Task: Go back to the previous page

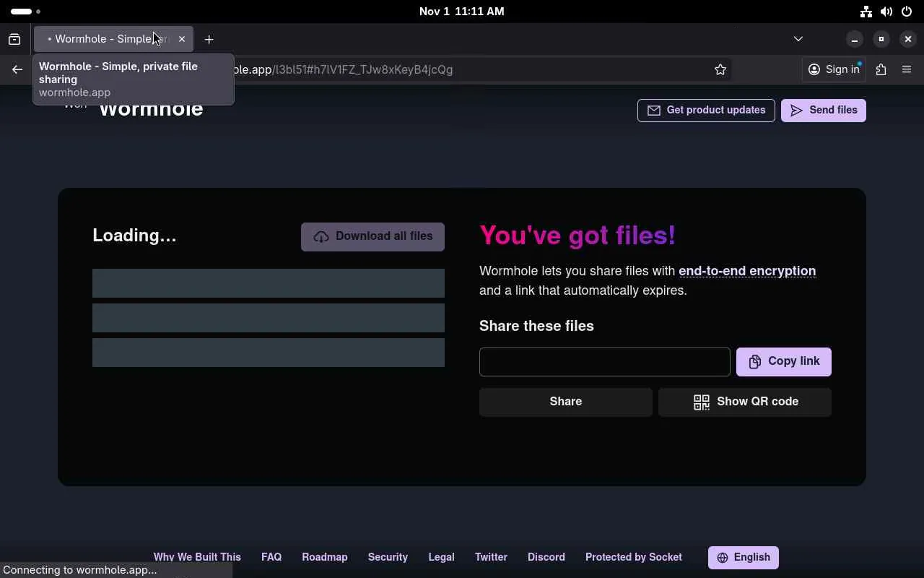Action: 17,69
